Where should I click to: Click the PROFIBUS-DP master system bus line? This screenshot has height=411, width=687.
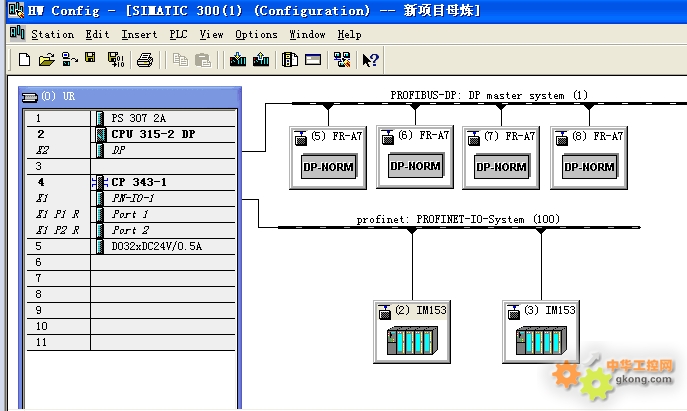[x=489, y=103]
